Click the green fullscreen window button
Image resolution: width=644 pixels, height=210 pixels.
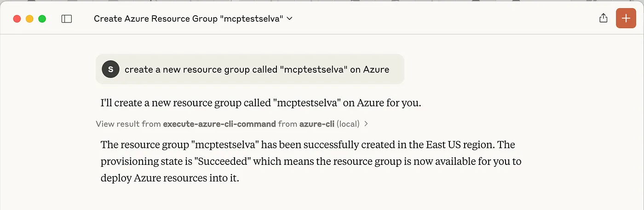[42, 19]
